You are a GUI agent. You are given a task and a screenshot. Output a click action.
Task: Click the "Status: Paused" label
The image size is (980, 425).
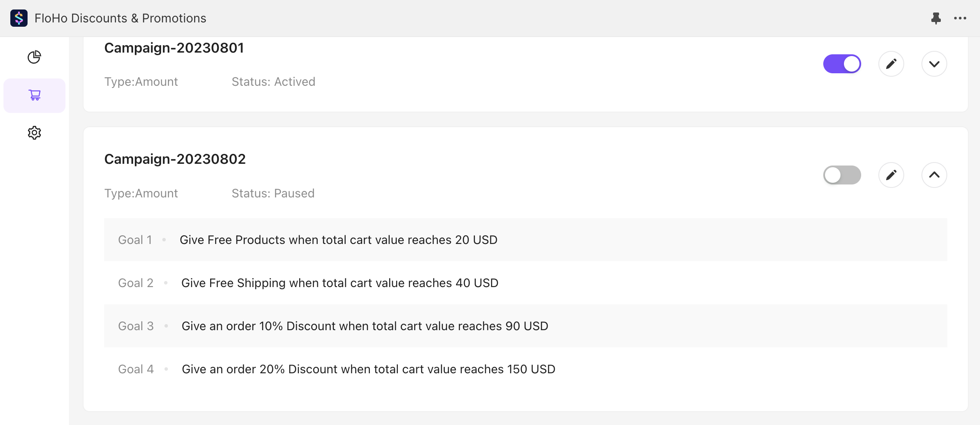[x=273, y=193]
